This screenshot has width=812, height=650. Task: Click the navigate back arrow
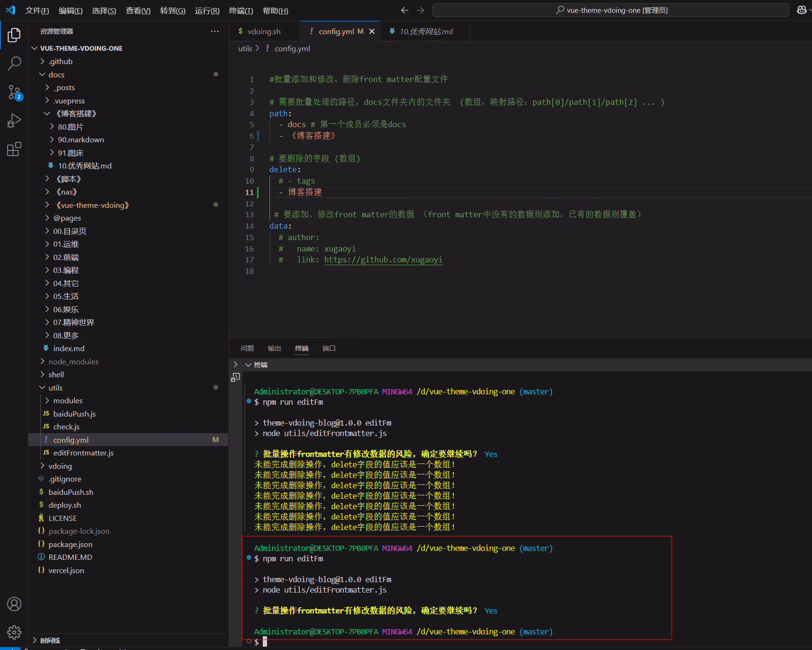(x=405, y=10)
